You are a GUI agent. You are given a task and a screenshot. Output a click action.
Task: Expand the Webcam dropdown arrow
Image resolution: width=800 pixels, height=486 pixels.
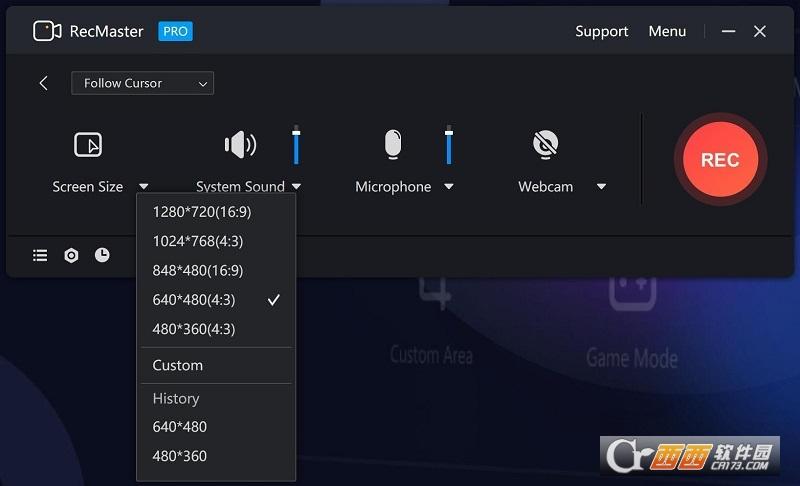click(601, 187)
